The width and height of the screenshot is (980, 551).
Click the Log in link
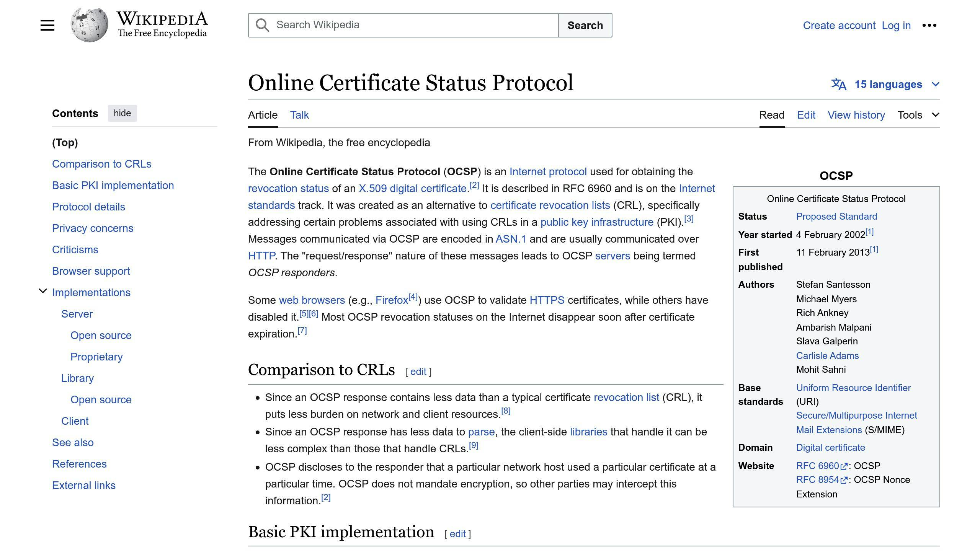click(895, 25)
